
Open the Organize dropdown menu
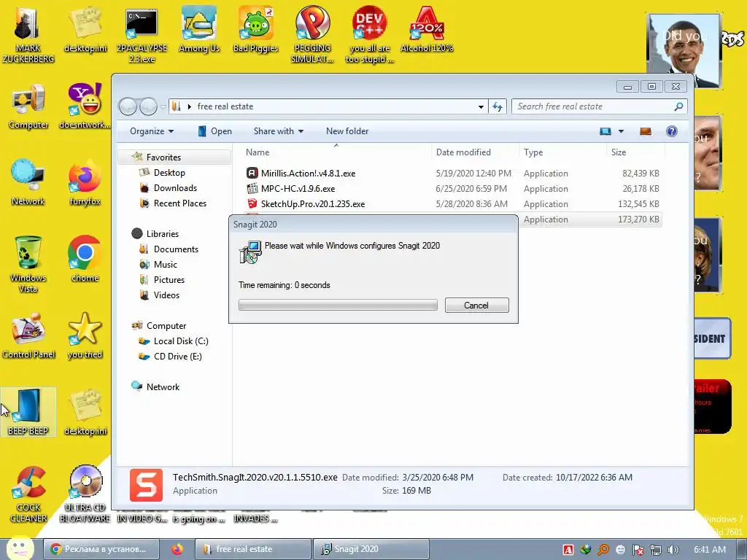pos(152,131)
